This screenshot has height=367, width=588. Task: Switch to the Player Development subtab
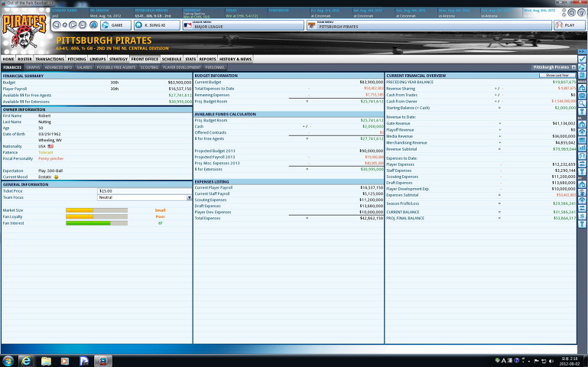click(x=182, y=67)
